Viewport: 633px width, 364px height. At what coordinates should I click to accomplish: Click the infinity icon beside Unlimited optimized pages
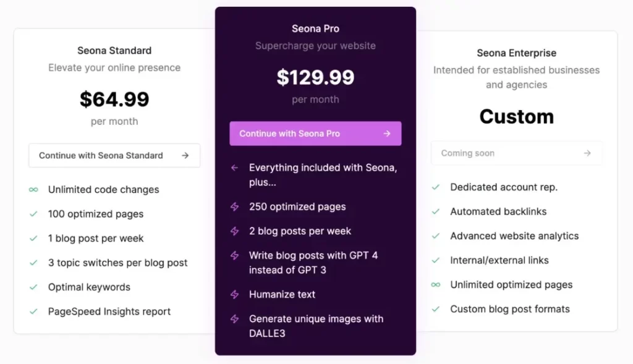click(x=436, y=285)
